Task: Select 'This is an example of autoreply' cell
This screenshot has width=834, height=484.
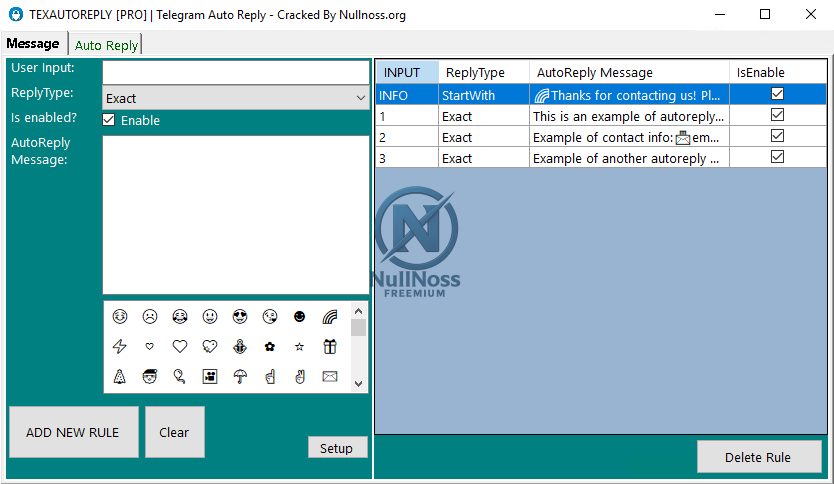Action: pos(629,115)
